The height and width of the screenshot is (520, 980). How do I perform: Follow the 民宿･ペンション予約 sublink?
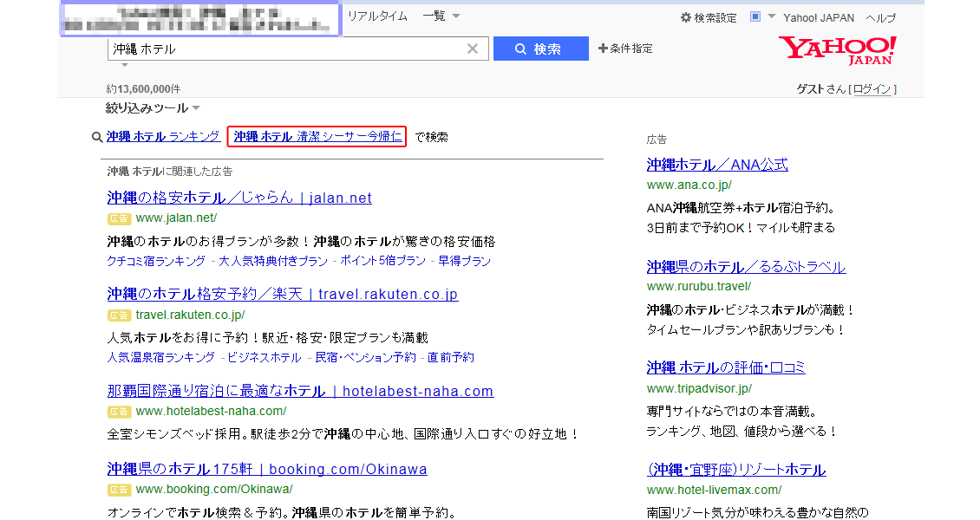[x=366, y=357]
